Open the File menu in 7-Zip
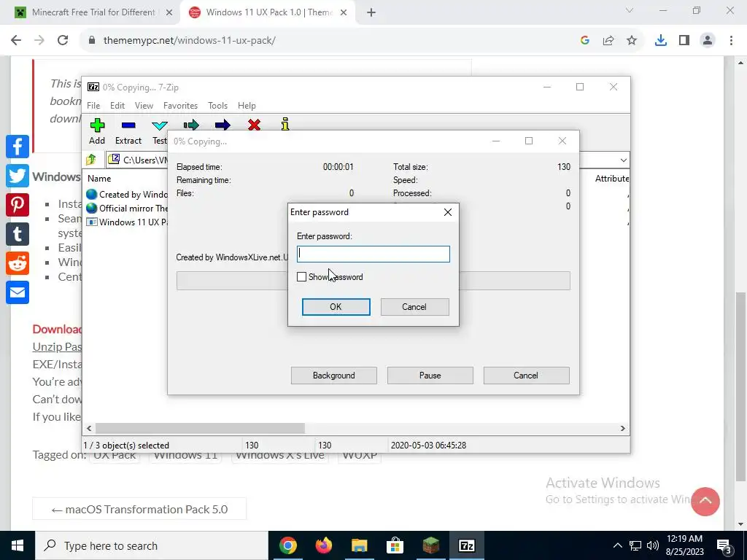 pos(93,105)
